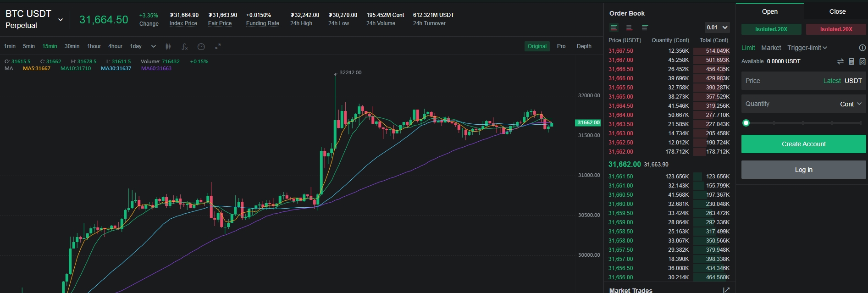
Task: Focus the Quantity input field
Action: (803, 104)
